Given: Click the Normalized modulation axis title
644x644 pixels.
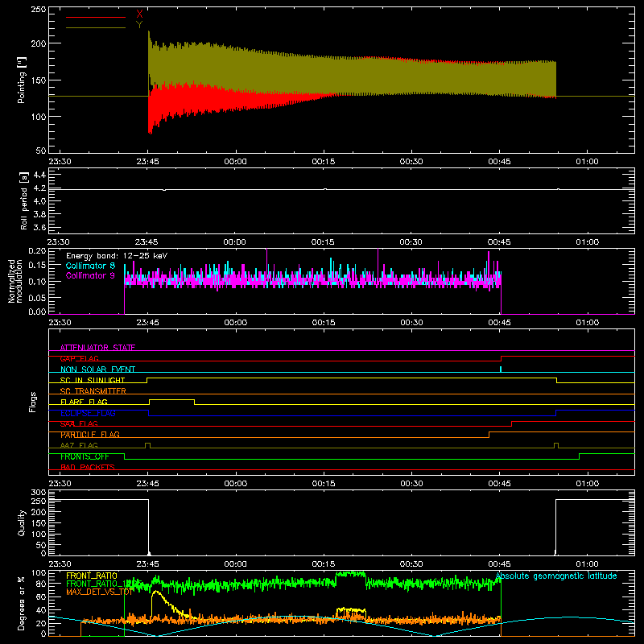Looking at the screenshot, I should (15, 281).
